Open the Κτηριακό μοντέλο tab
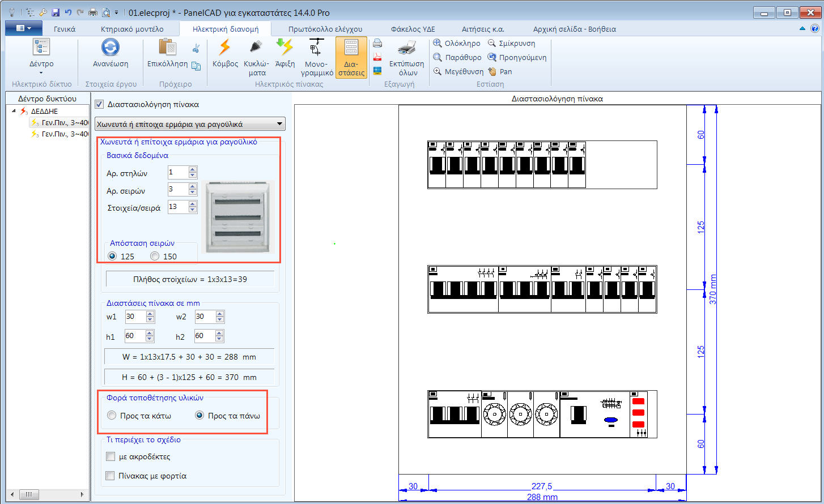824x504 pixels. coord(132,29)
